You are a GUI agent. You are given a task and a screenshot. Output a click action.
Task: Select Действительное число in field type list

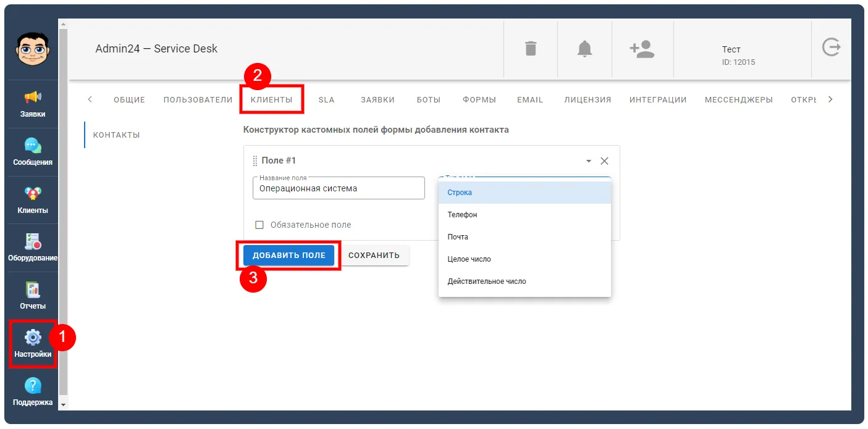pos(525,281)
